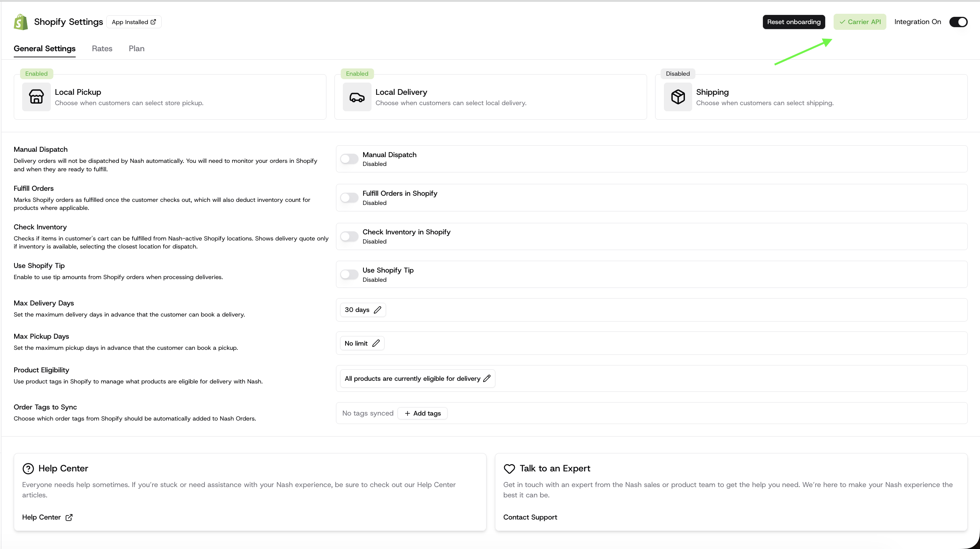Open the Plan tab
The width and height of the screenshot is (980, 549).
(x=136, y=49)
